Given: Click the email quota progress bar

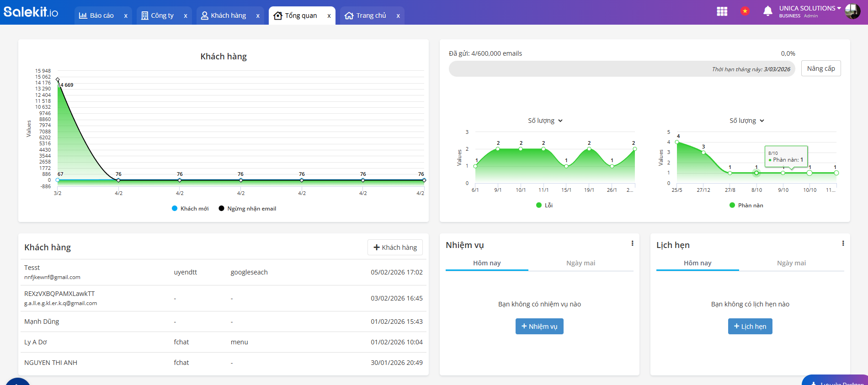Looking at the screenshot, I should 622,69.
